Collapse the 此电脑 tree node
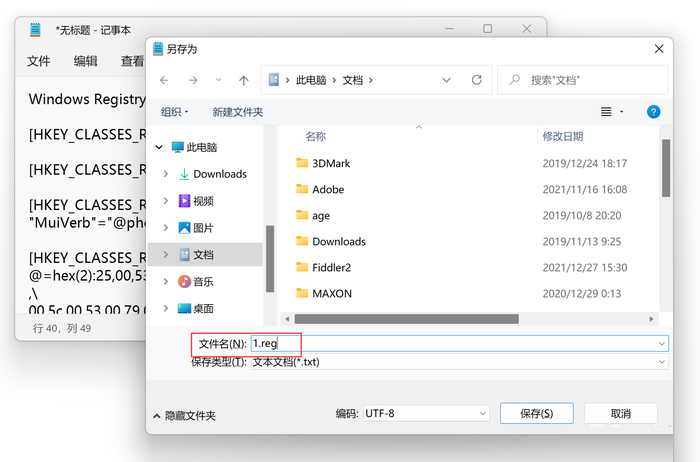700x462 pixels. click(x=159, y=147)
